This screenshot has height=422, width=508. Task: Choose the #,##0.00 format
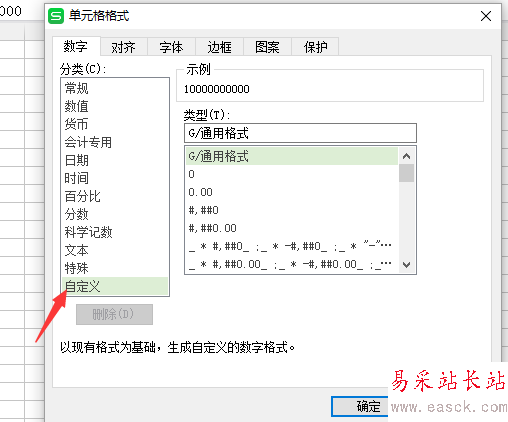292,228
